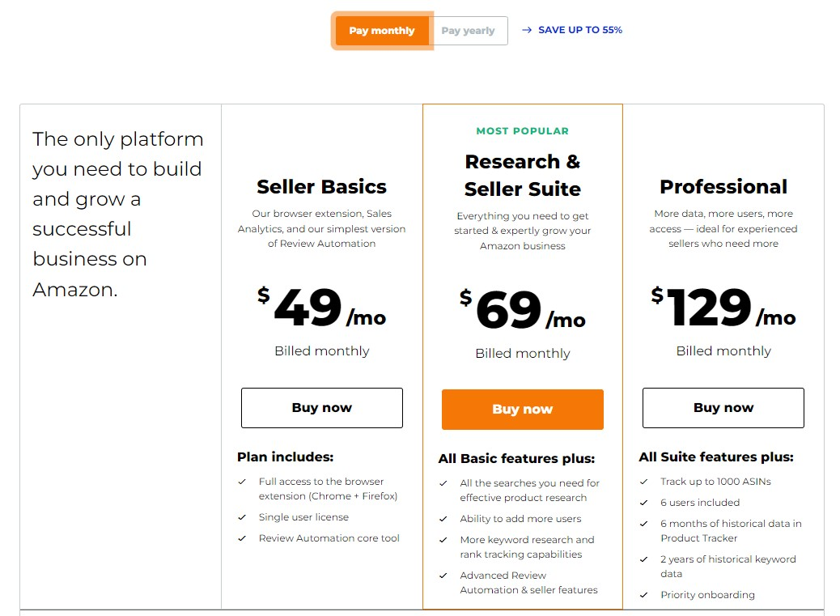Screen dimensions: 840x616
Task: Click checkmark beside 2 years of historical keyword data
Action: tap(644, 559)
